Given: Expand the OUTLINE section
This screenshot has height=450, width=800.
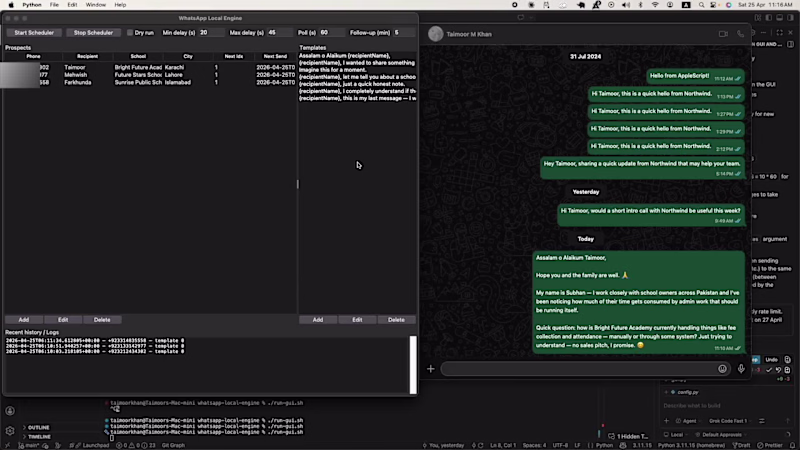Looking at the screenshot, I should [x=38, y=428].
